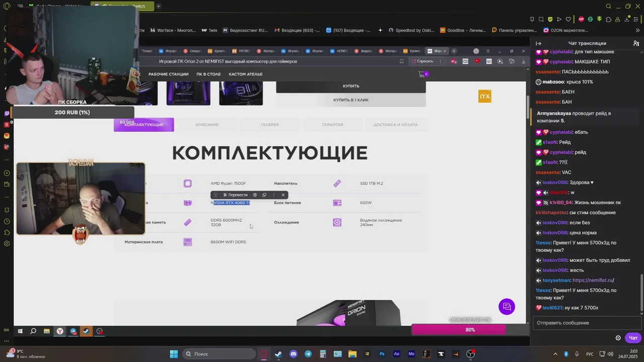
Task: Click the purple chat support bubble icon
Action: click(507, 307)
